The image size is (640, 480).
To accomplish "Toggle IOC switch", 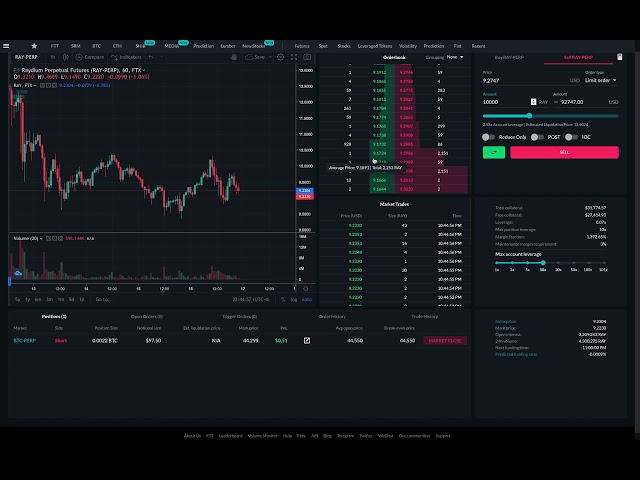I will (571, 137).
